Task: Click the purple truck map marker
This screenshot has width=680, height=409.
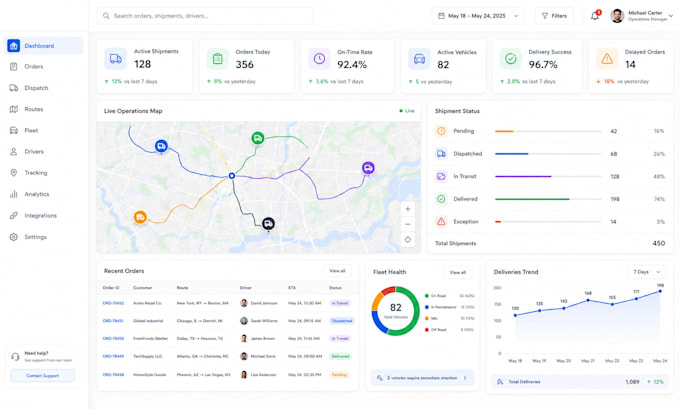Action: click(x=368, y=168)
